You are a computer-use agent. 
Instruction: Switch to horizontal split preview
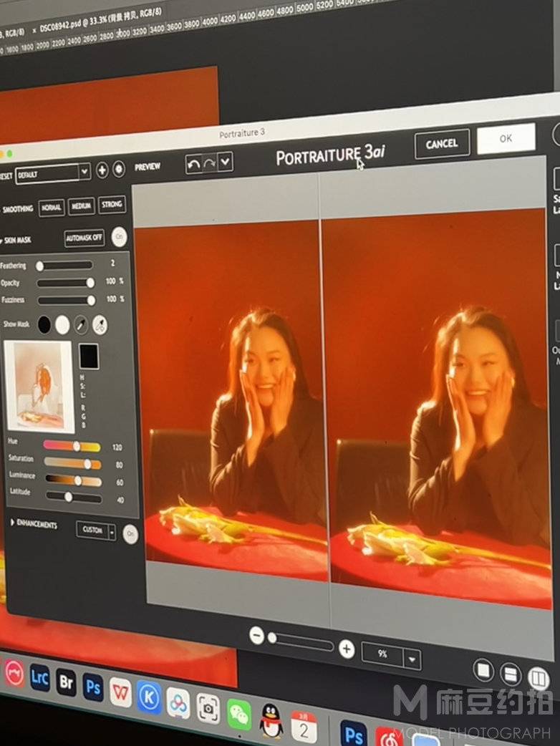coord(510,674)
